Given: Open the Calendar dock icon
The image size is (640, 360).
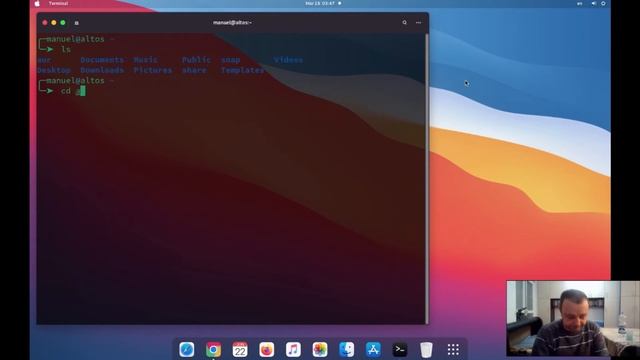Looking at the screenshot, I should 240,349.
